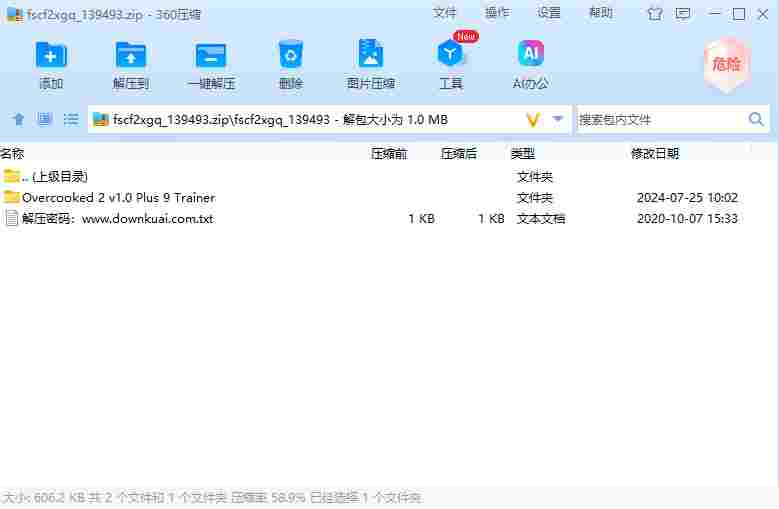Click the 2024-07-25 10:02 date cell
Screen dimensions: 779x509
pos(687,198)
